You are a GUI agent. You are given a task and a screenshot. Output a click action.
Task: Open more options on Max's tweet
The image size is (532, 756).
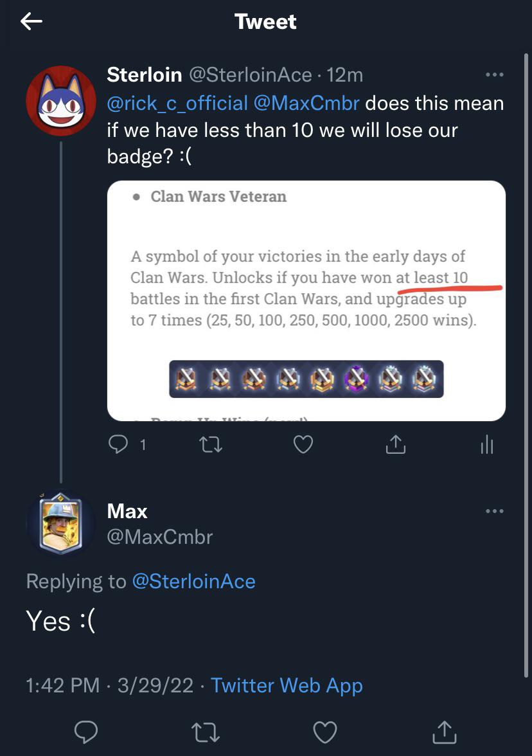click(495, 510)
